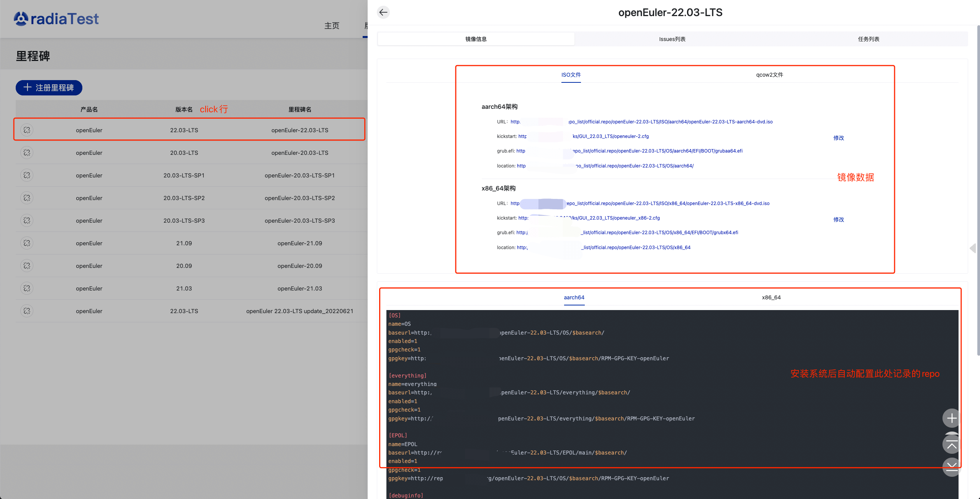Click 修改 for the x86_64 image info

click(838, 220)
